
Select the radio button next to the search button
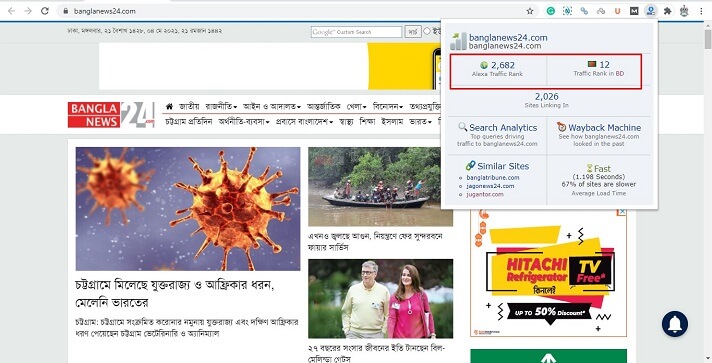pos(426,31)
